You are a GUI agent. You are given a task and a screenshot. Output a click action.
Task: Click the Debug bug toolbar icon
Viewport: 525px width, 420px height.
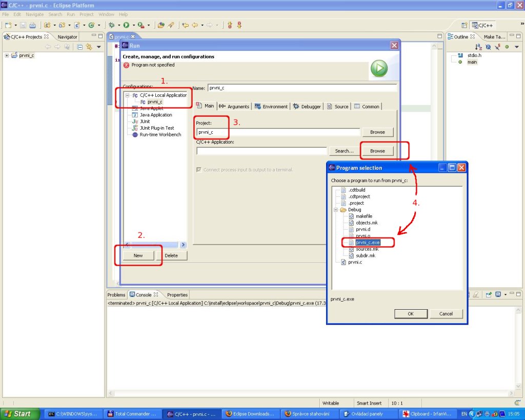[x=111, y=25]
